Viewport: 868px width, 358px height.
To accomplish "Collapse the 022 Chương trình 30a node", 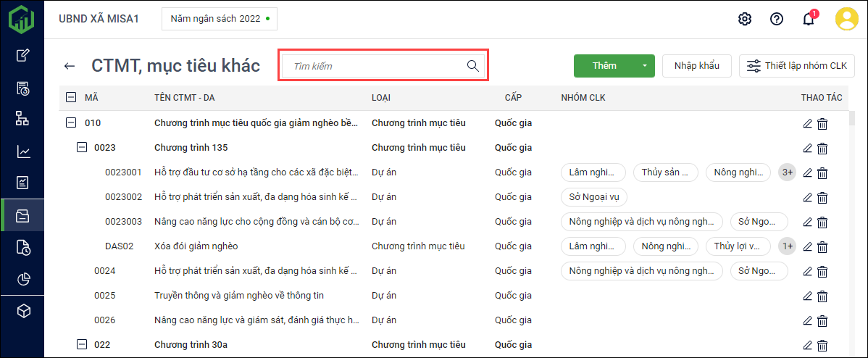I will pos(82,345).
